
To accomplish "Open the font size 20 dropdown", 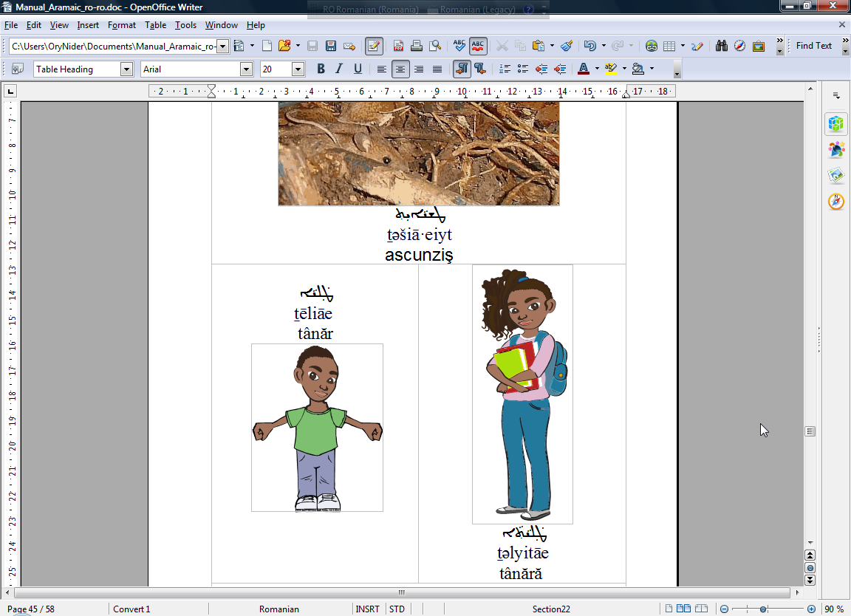I will (x=298, y=69).
